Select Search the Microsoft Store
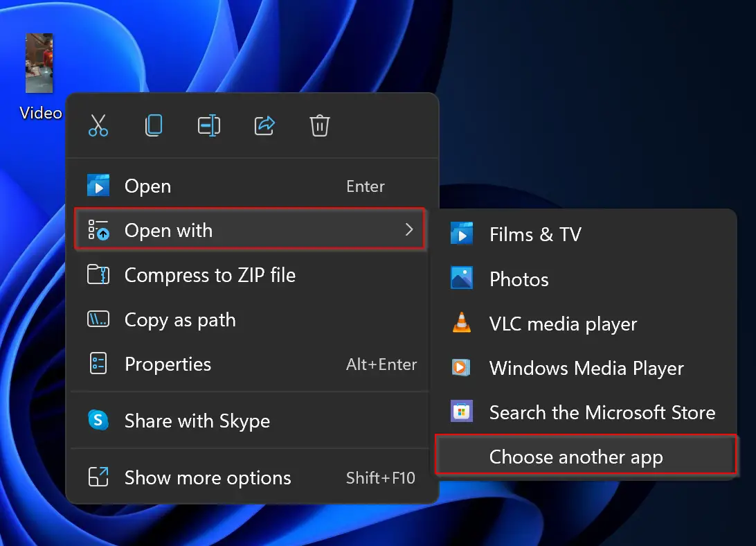The height and width of the screenshot is (546, 756). coord(586,412)
